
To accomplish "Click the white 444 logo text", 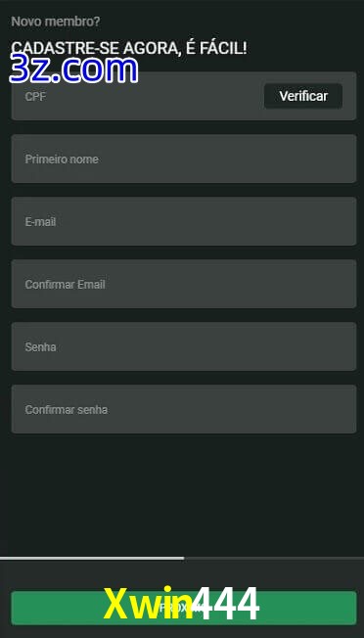I will click(x=226, y=604).
